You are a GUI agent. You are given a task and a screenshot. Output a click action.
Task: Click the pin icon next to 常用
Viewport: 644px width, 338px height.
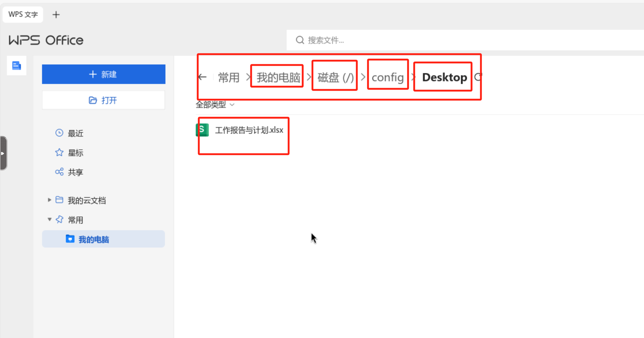point(60,219)
